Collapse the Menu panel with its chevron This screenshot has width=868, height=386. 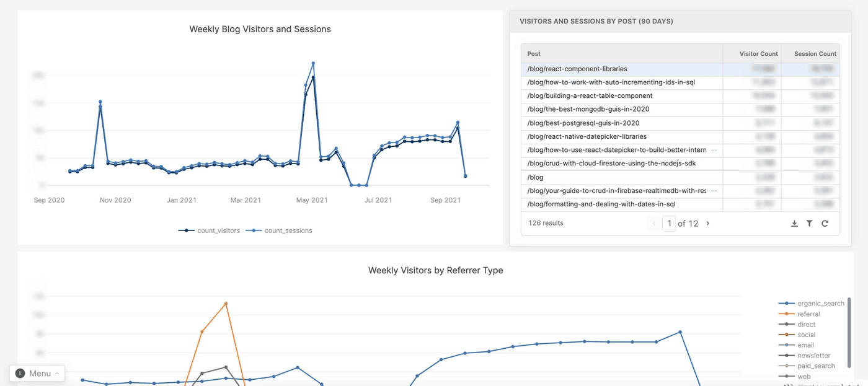point(58,373)
